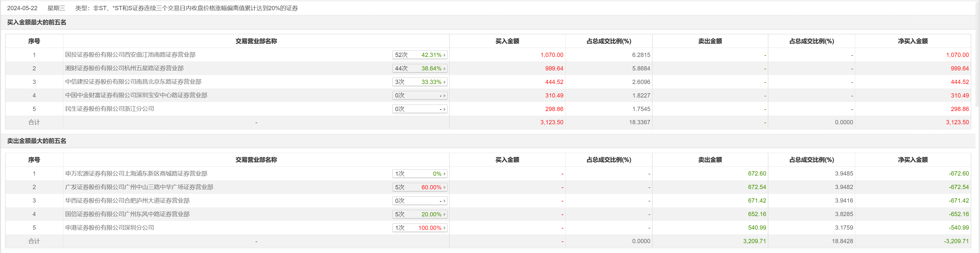Viewport: 980px width, 253px height.
Task: Open 湘财证券杭州五星路证券营业部 link
Action: (x=124, y=68)
